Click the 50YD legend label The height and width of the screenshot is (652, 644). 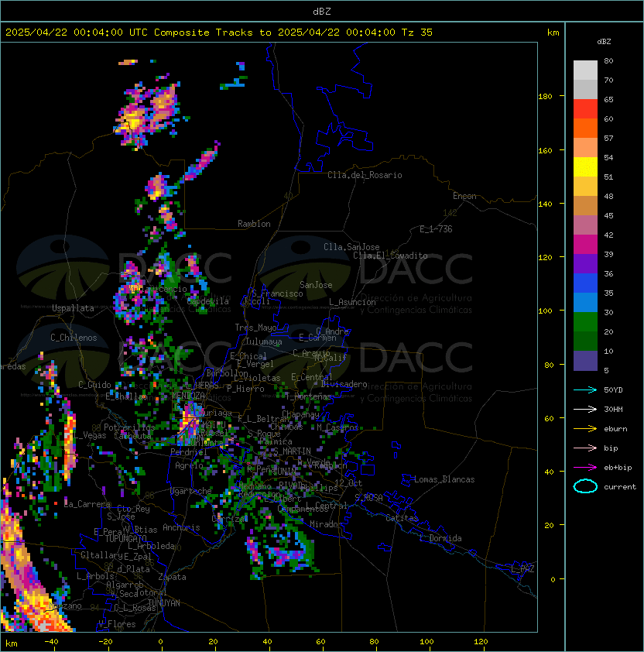coord(613,390)
